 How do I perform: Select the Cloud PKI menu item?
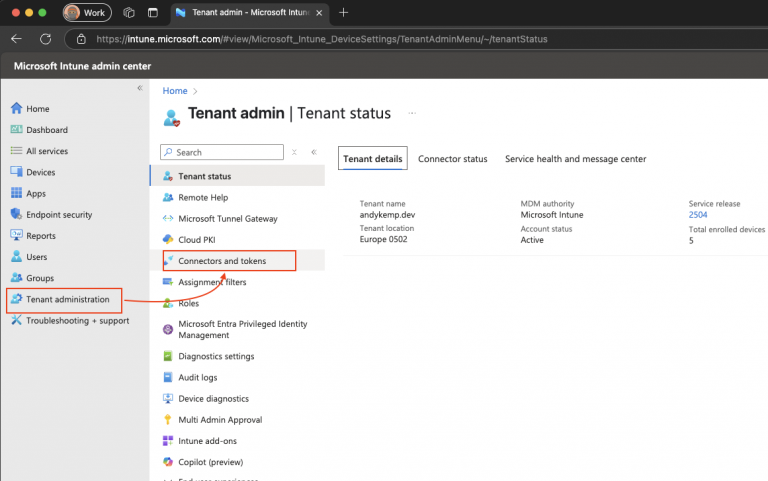coord(196,240)
